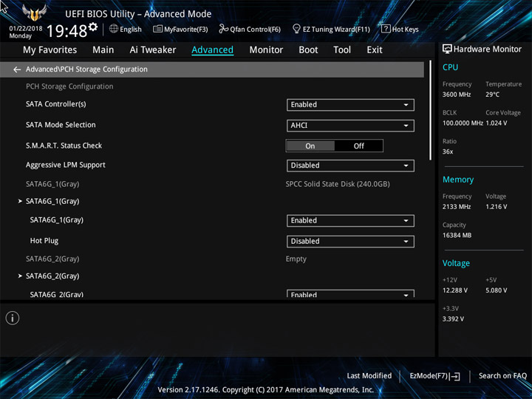Screen dimensions: 532x399
Task: Click the Empty status for SATA6G_2
Action: point(296,259)
